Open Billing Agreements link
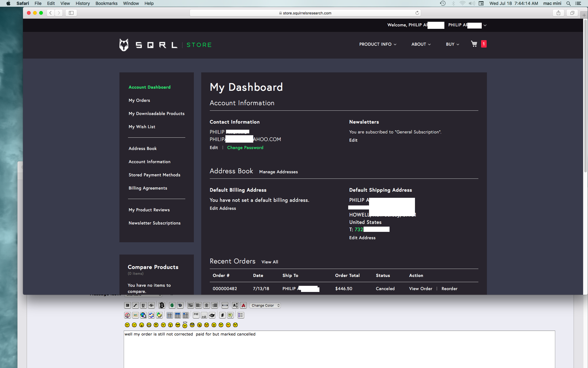Image resolution: width=588 pixels, height=368 pixels. 148,188
